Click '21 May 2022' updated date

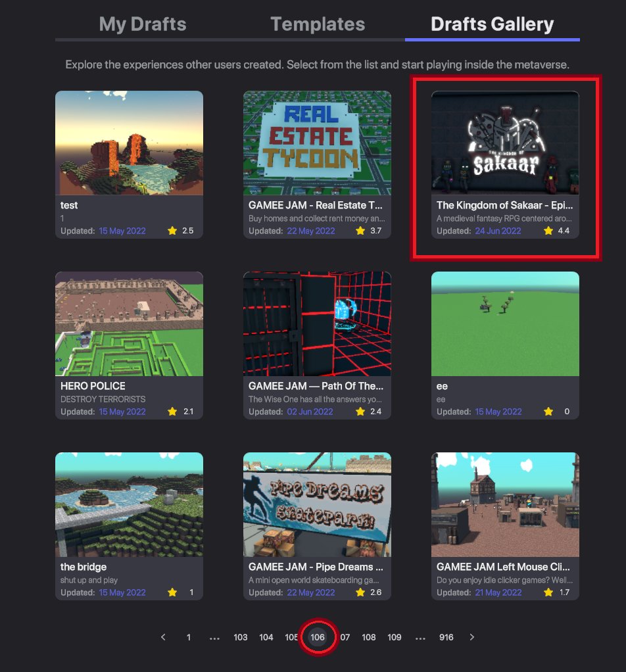coord(498,592)
